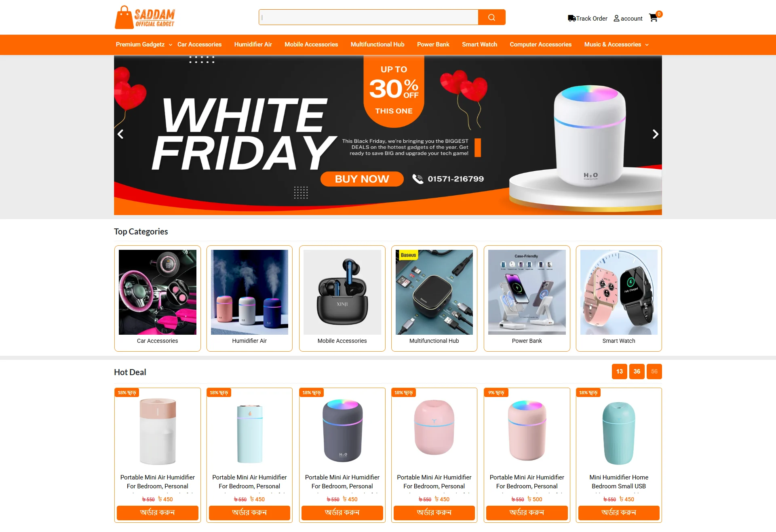Open the shopping cart icon
Viewport: 776px width, 532px height.
pos(653,18)
